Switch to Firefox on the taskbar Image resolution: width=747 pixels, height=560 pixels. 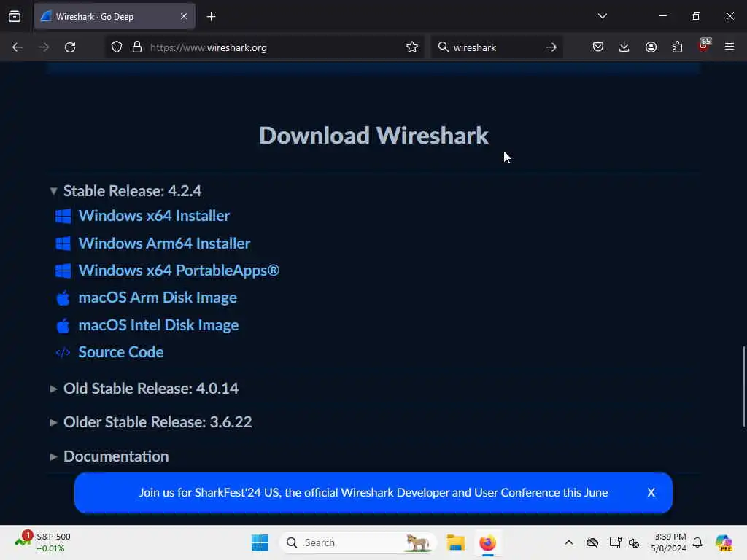coord(487,542)
